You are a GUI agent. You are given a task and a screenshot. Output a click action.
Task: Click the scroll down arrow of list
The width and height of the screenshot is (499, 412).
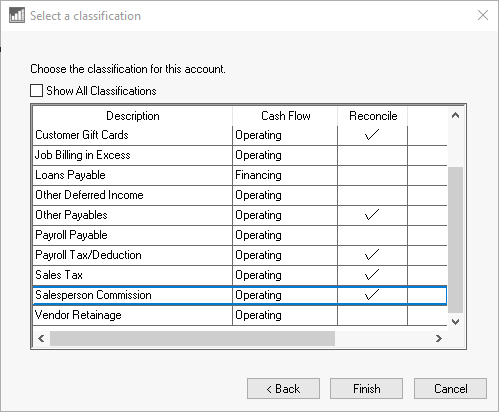(455, 322)
